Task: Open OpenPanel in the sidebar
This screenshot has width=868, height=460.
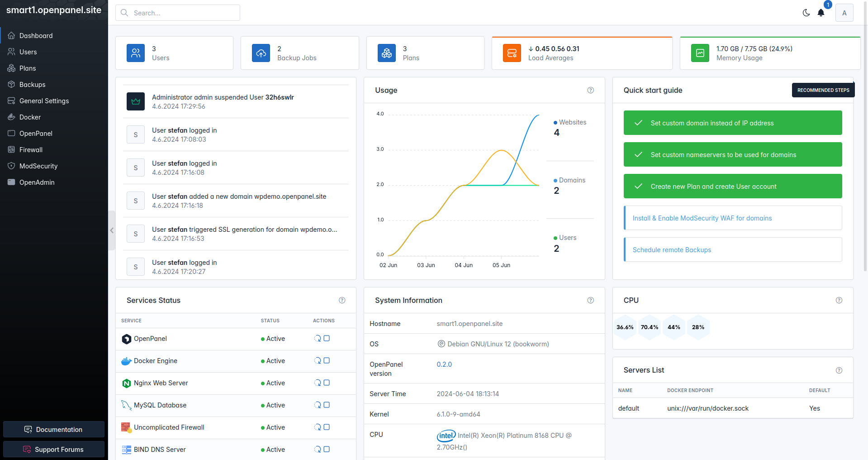Action: pos(54,134)
